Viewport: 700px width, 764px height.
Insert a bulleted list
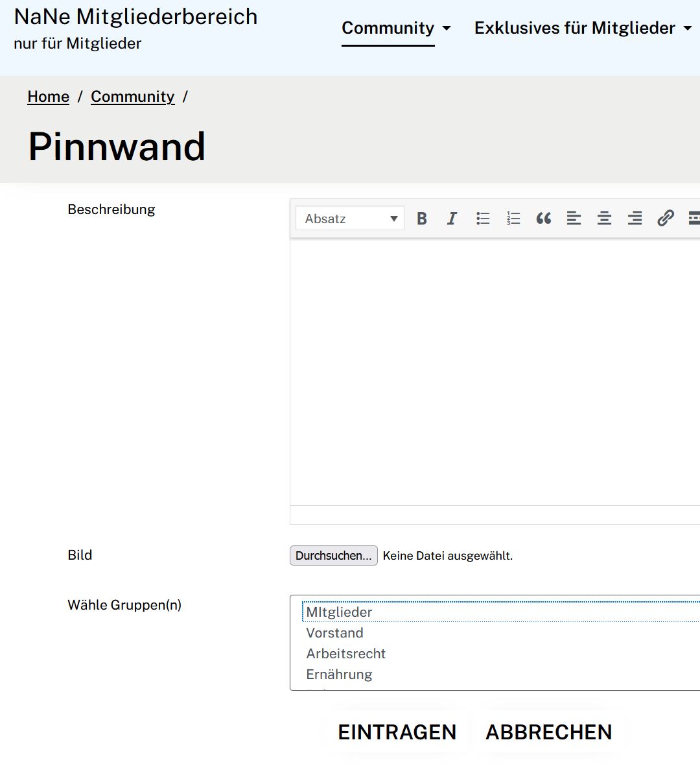(x=482, y=218)
